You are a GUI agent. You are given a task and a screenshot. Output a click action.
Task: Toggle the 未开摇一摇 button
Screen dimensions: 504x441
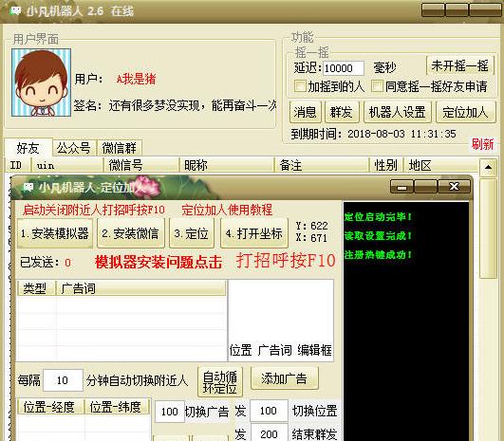[460, 65]
